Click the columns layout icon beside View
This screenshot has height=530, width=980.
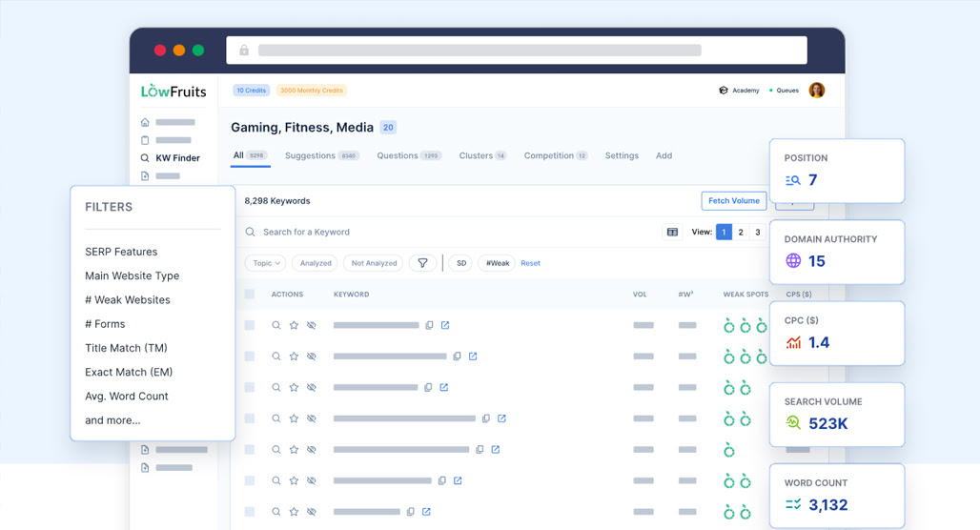672,232
